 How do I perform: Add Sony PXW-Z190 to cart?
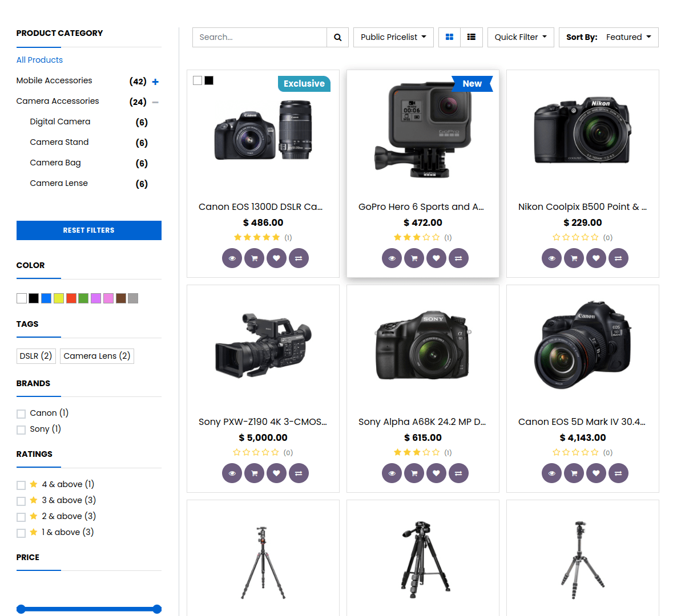click(254, 473)
